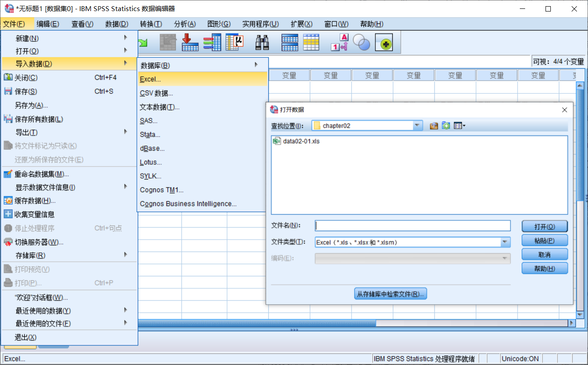Image resolution: width=588 pixels, height=365 pixels.
Task: Select Stata... import option
Action: click(x=203, y=134)
